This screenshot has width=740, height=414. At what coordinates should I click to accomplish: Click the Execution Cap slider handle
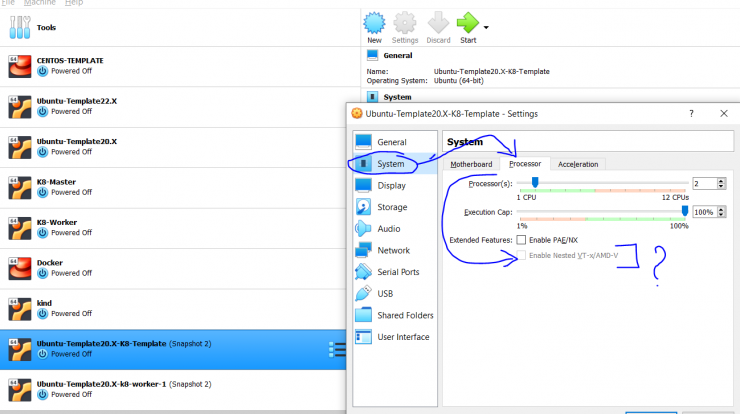pyautogui.click(x=685, y=211)
